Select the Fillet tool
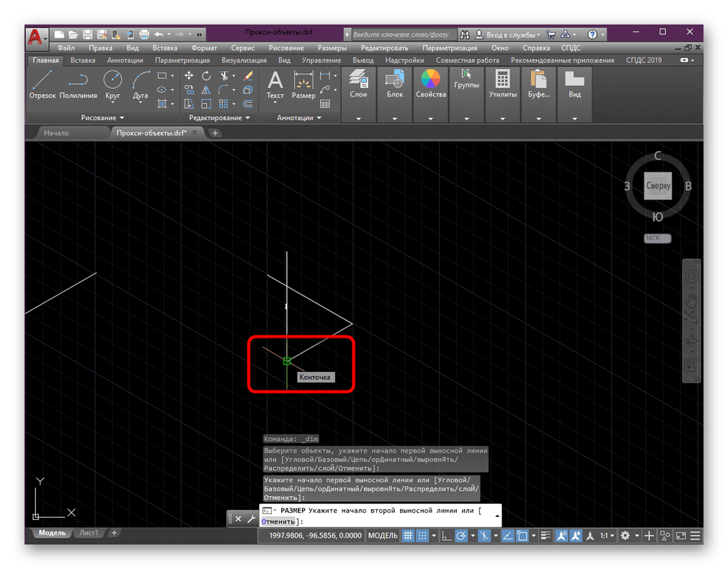The width and height of the screenshot is (728, 569). (224, 90)
